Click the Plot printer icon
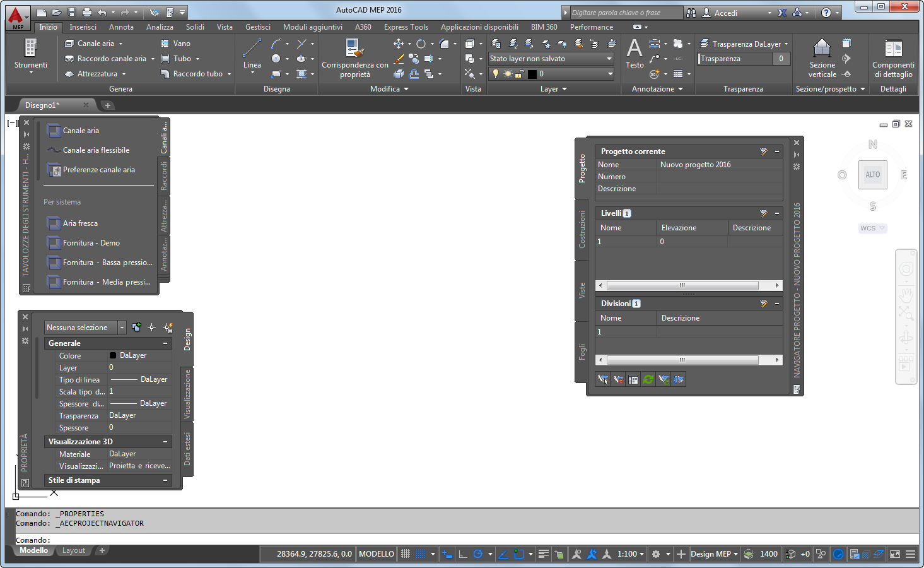The image size is (924, 568). pos(87,13)
